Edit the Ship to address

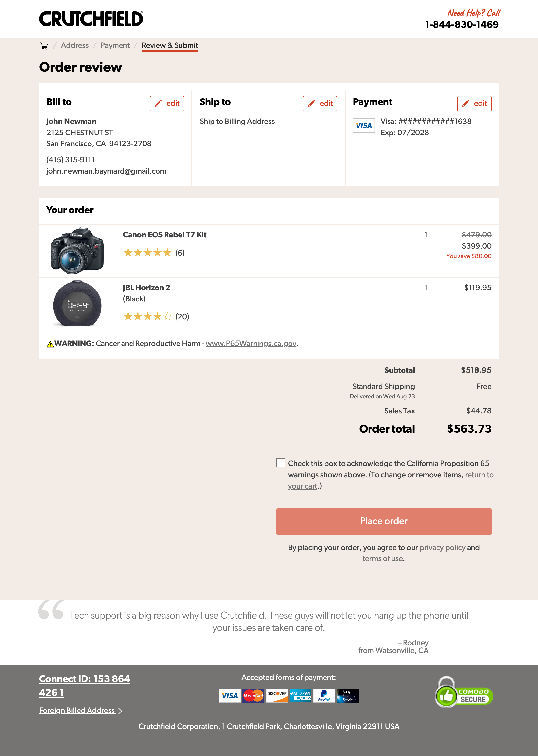coord(320,104)
